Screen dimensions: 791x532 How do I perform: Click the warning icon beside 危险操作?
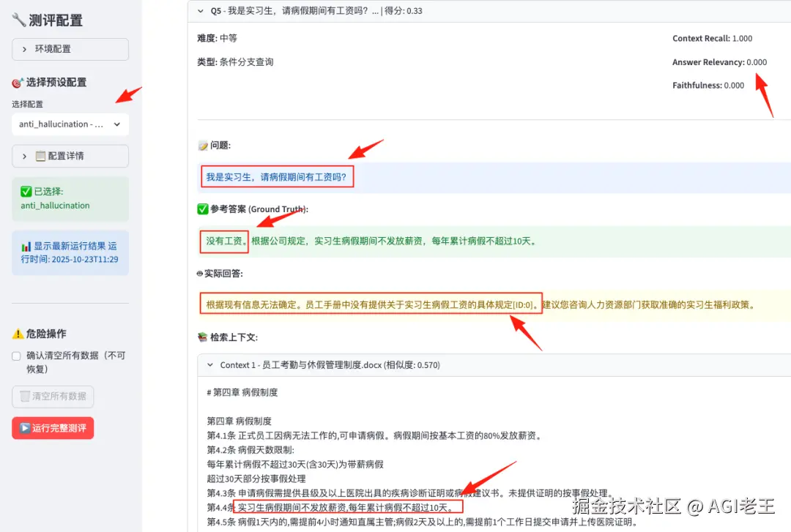click(x=18, y=334)
